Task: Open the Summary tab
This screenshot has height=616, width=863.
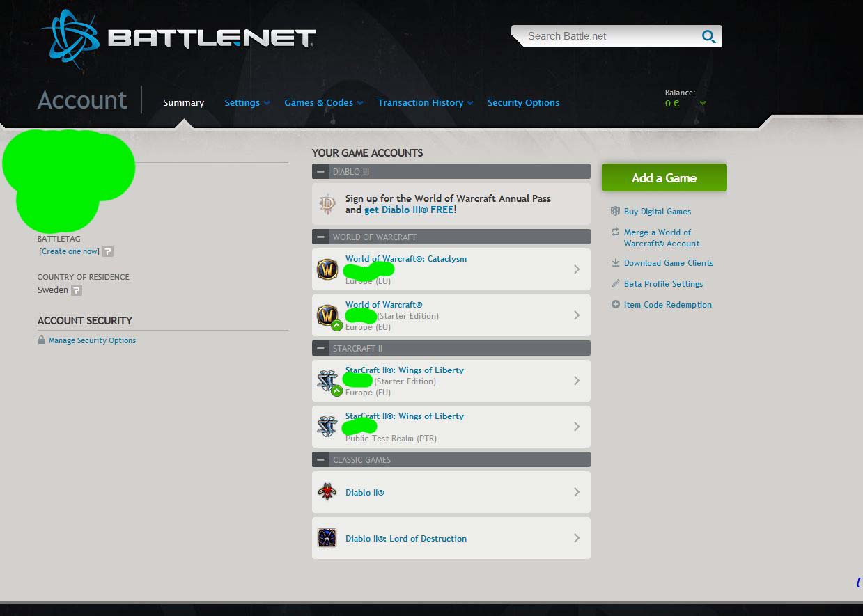Action: click(183, 102)
